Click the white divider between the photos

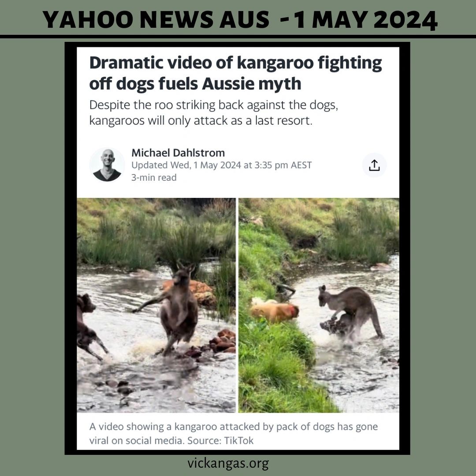[x=237, y=305]
